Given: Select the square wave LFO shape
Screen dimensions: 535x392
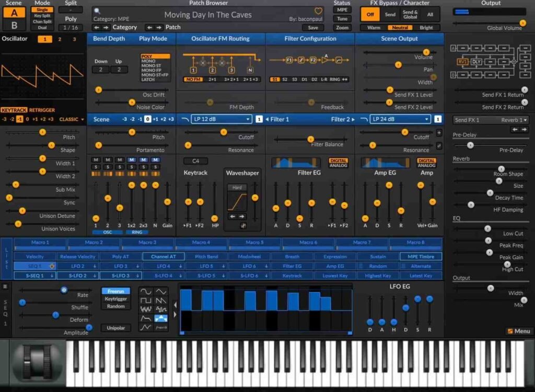Looking at the screenshot, I should tap(146, 301).
